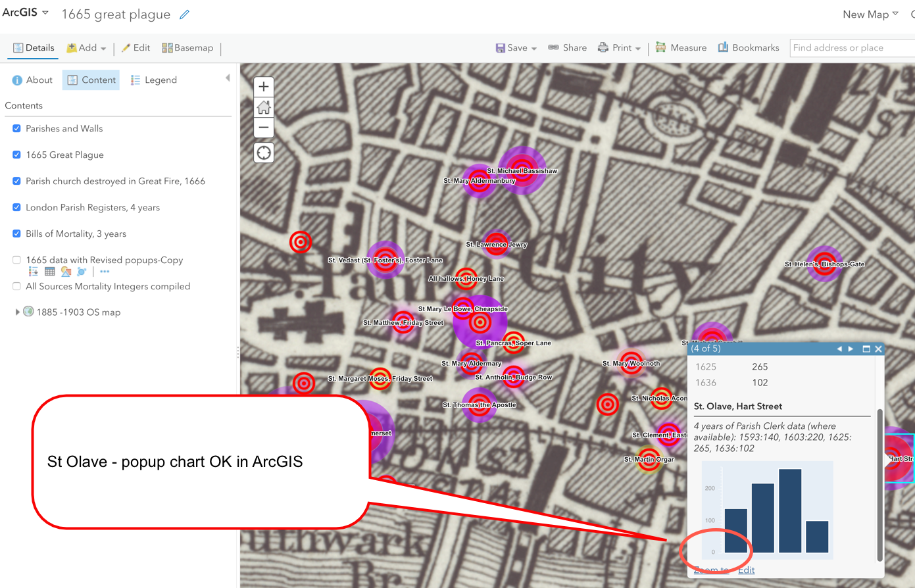Click the St. Pancras Soper Lane marker
This screenshot has height=588, width=915.
513,343
